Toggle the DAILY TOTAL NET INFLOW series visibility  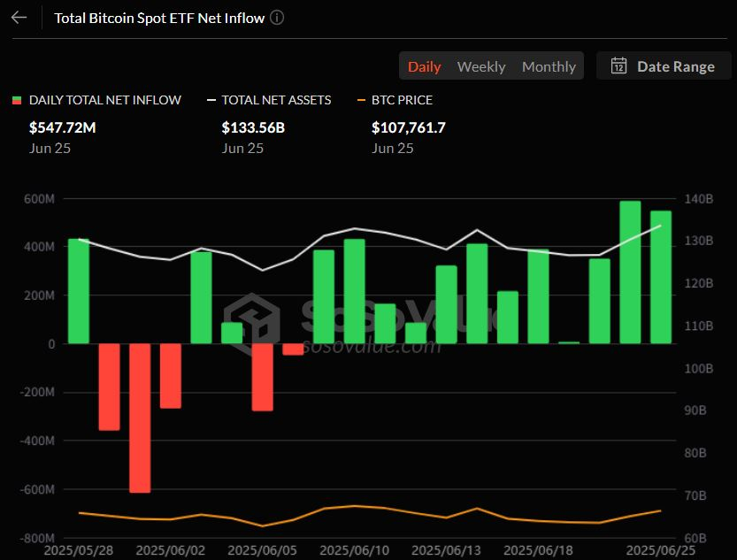pyautogui.click(x=97, y=99)
